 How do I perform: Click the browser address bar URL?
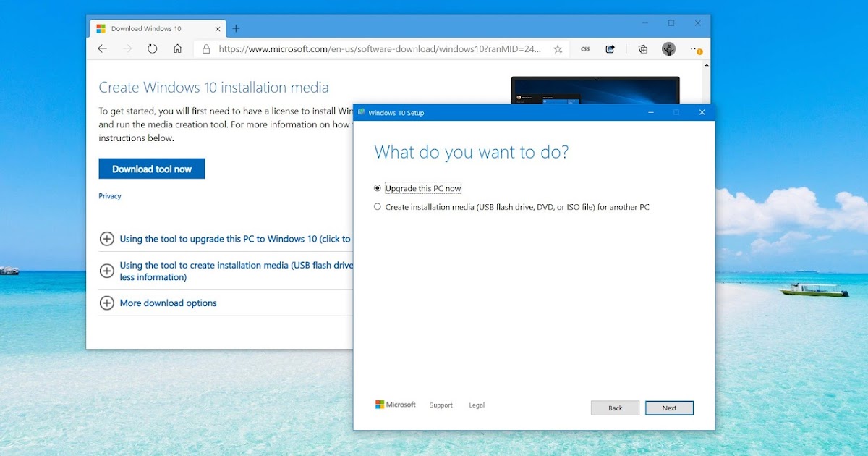coord(380,49)
